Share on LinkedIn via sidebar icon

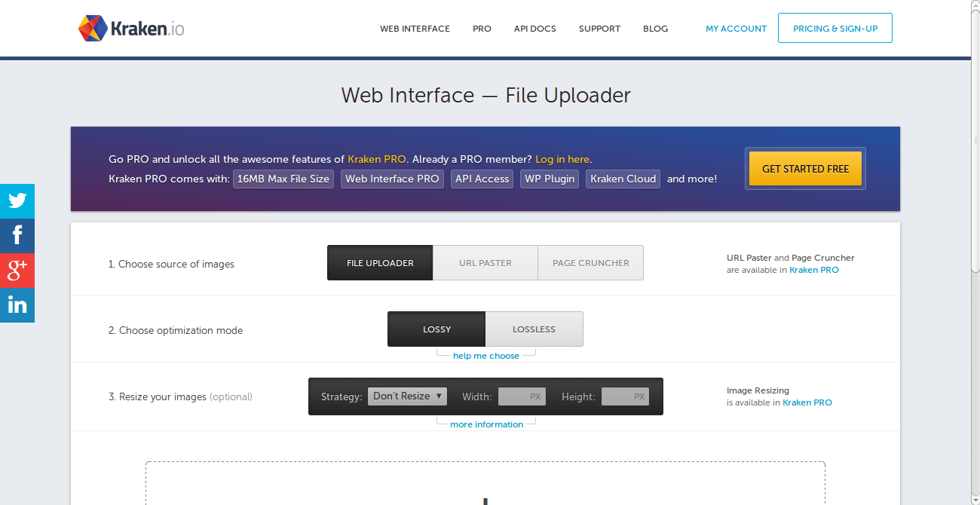click(17, 305)
